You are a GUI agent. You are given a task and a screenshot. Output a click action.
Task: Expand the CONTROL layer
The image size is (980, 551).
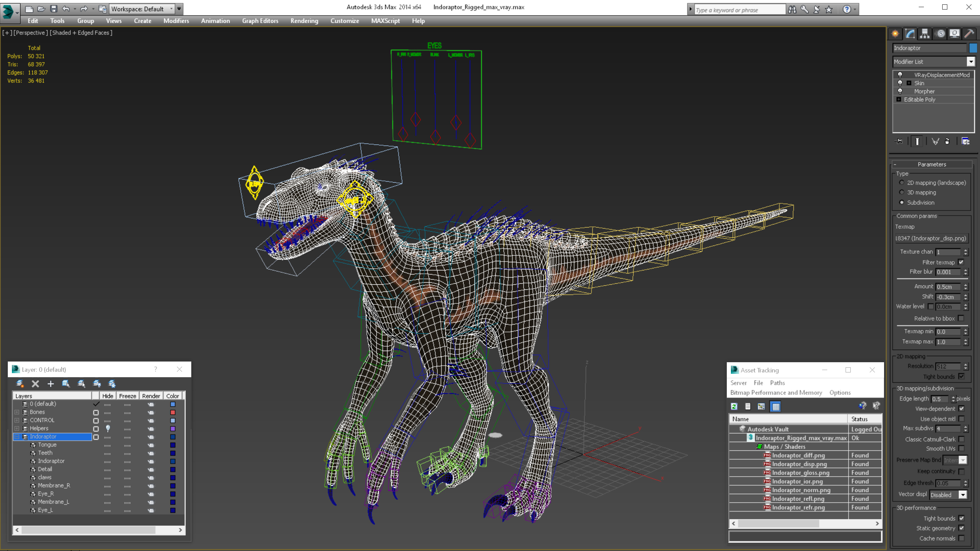(17, 420)
